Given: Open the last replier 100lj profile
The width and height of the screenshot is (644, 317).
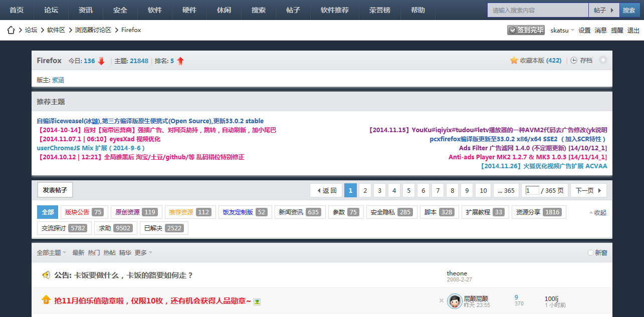Looking at the screenshot, I should click(552, 299).
